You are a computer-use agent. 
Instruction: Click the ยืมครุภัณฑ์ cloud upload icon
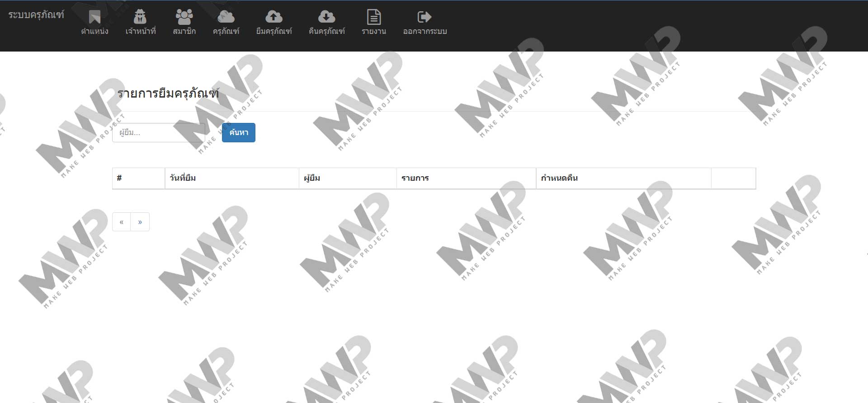[x=274, y=17]
